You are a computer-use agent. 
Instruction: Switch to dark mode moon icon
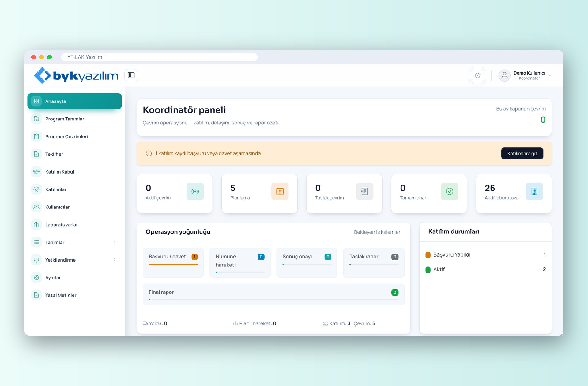point(477,75)
